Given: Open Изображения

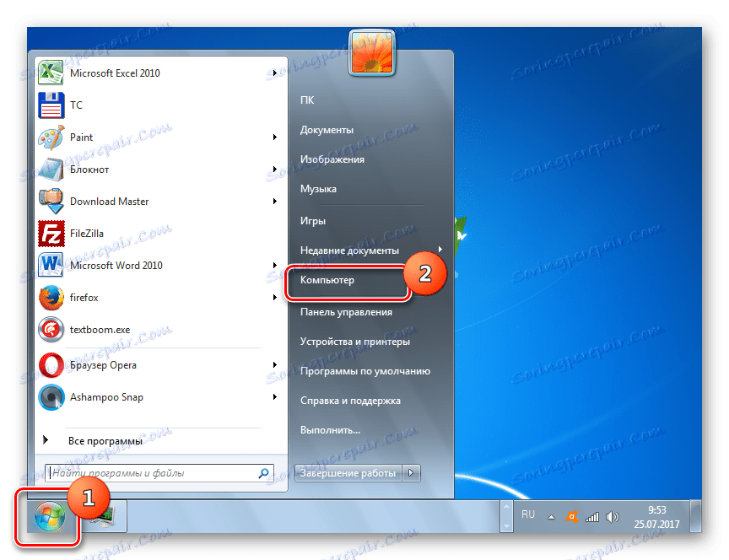Looking at the screenshot, I should tap(332, 159).
